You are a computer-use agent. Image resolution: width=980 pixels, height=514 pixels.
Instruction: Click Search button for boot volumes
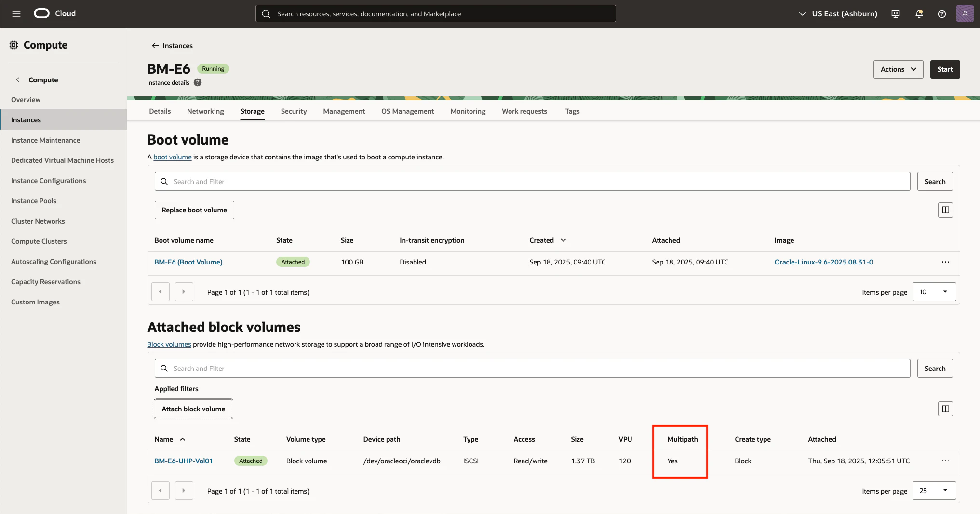click(x=935, y=182)
